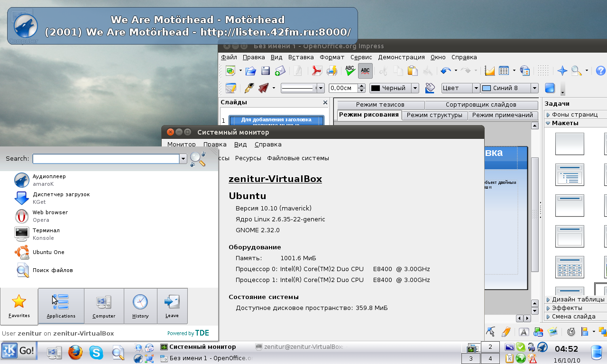Insert chart icon in Impress toolbar

click(490, 71)
